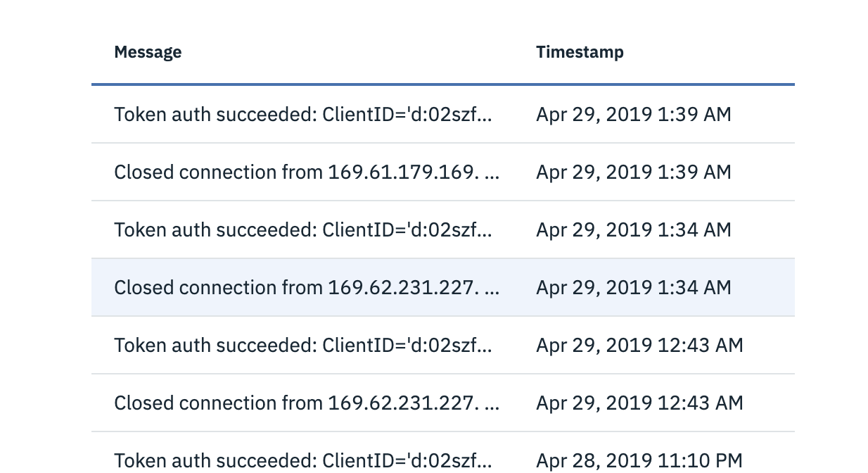Click the last row's 'Token auth succeeded' message
868x473 pixels.
click(x=302, y=460)
